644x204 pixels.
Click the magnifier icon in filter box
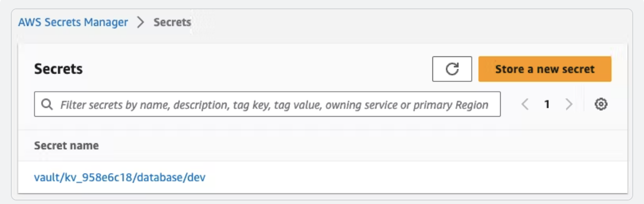47,104
